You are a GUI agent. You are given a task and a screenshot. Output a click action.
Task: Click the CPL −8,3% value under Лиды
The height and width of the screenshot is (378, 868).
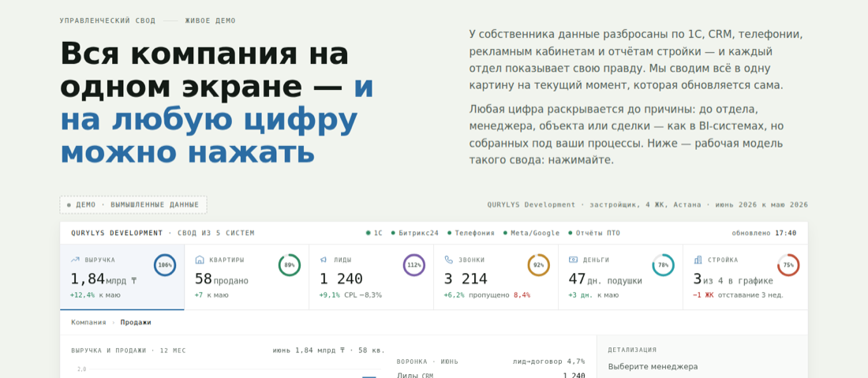pos(363,295)
